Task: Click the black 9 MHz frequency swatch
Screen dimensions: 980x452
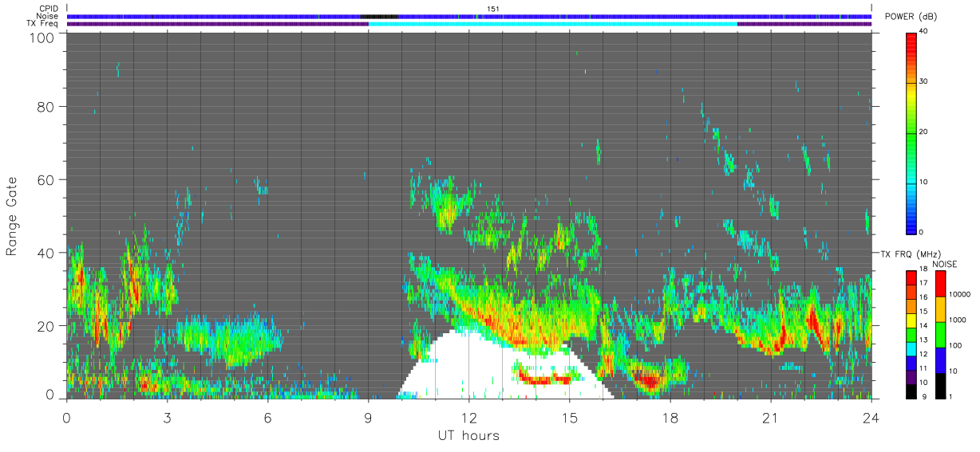Action: tap(911, 392)
